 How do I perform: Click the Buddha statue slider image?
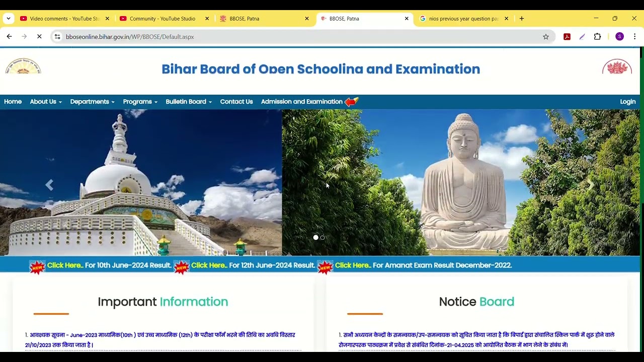click(461, 183)
